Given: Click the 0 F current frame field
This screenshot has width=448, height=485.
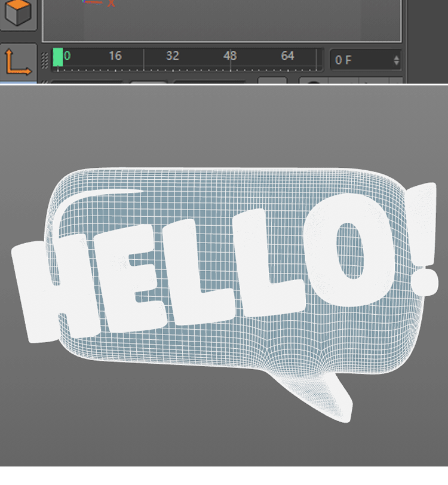Looking at the screenshot, I should [x=358, y=60].
